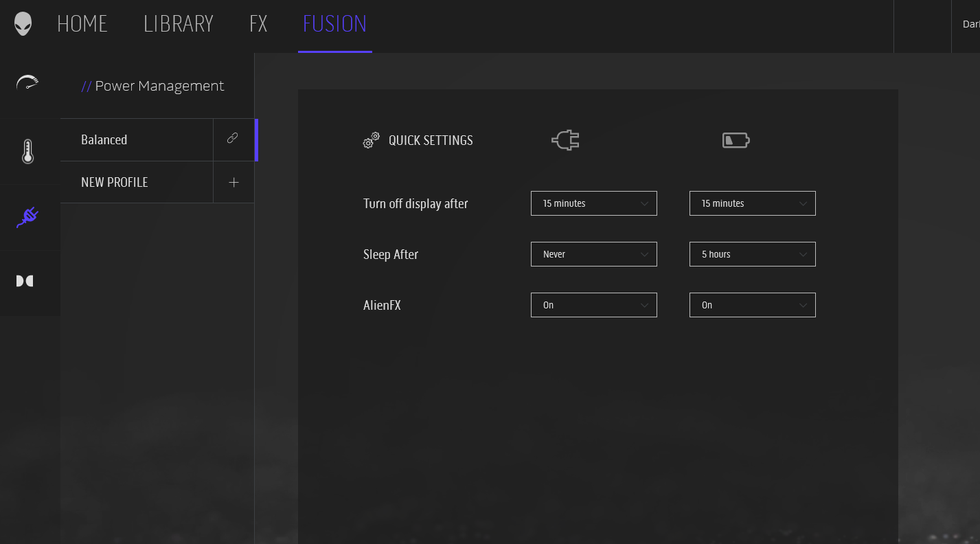Expand battery Sleep After dropdown showing 5 hours

tap(752, 254)
